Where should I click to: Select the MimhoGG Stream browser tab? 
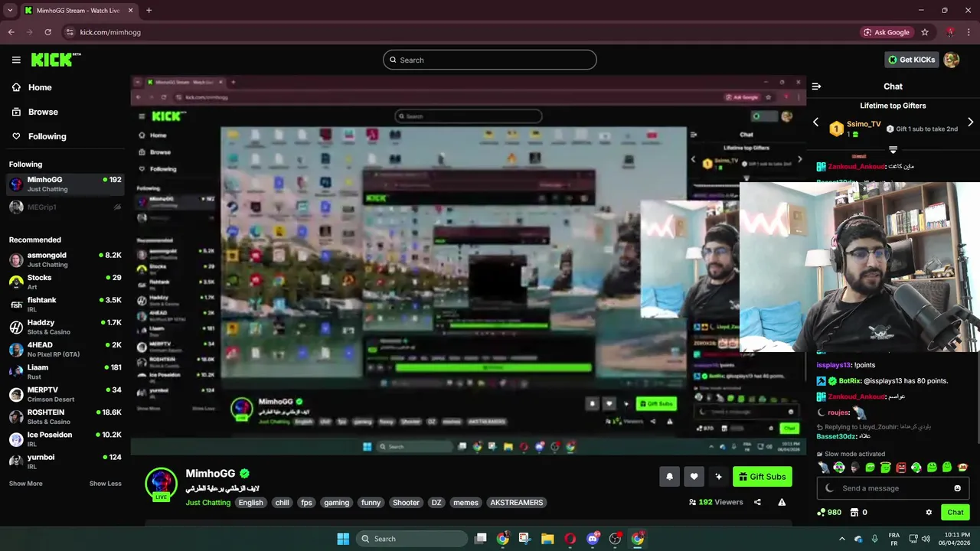click(x=78, y=11)
